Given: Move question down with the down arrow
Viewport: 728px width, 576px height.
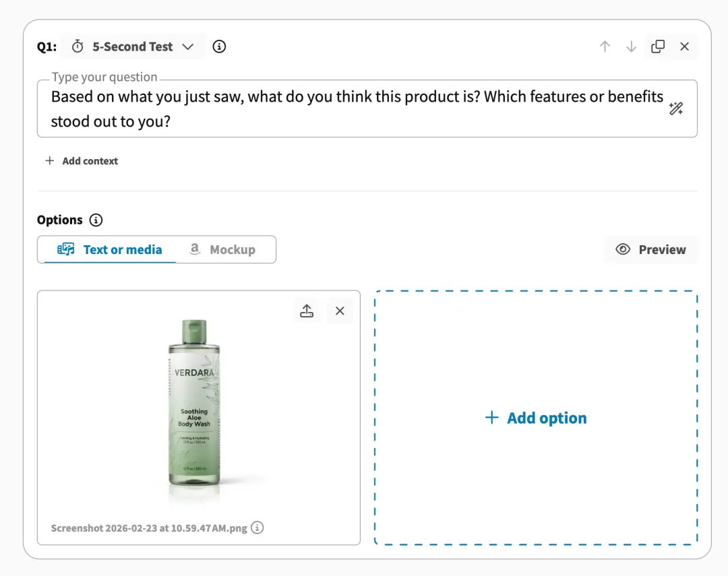Looking at the screenshot, I should tap(631, 46).
